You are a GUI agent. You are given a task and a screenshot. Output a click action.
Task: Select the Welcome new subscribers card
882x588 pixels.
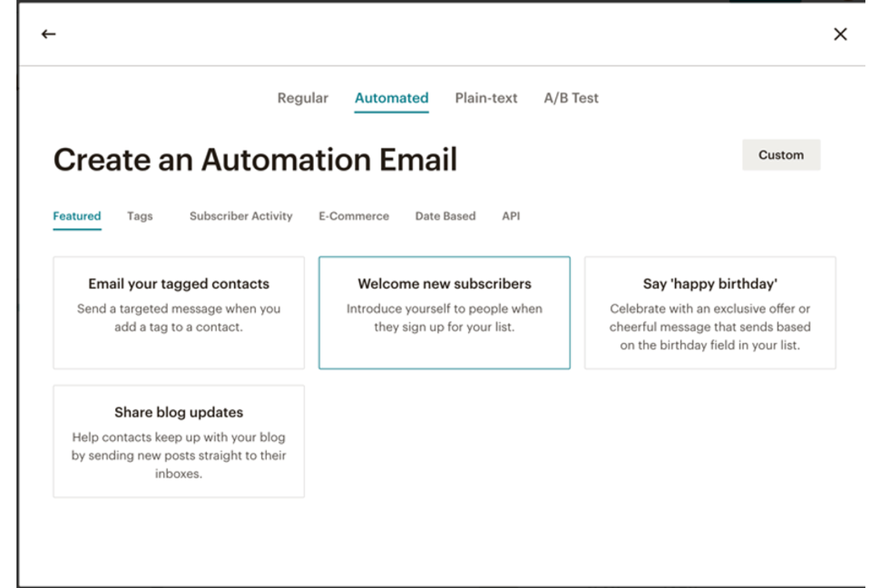point(444,312)
